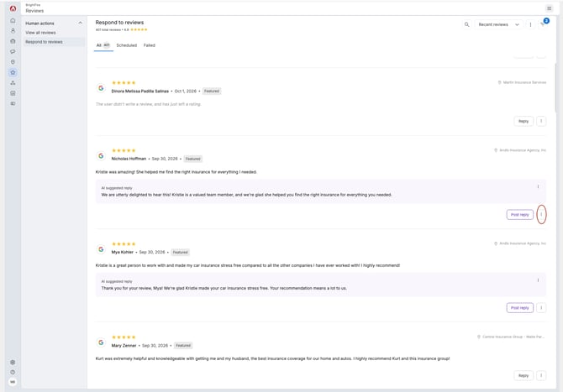Viewport: 563px width, 392px height.
Task: Click the search magnifier icon
Action: pos(466,24)
